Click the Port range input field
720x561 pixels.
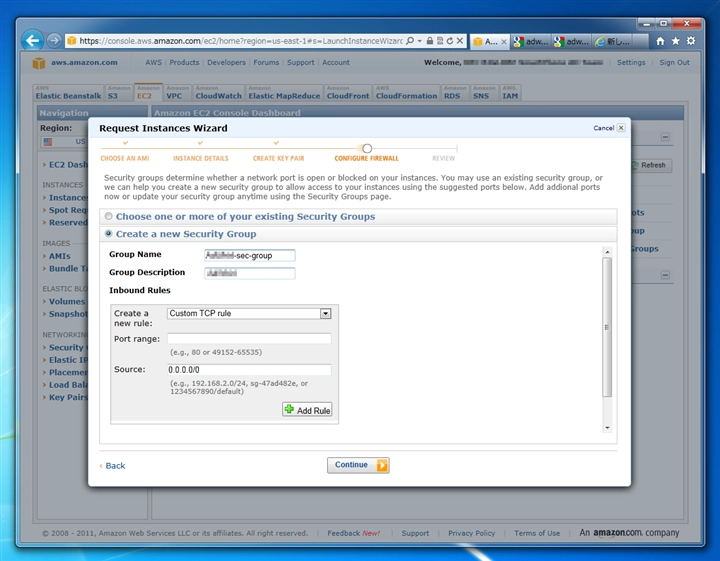coord(249,339)
